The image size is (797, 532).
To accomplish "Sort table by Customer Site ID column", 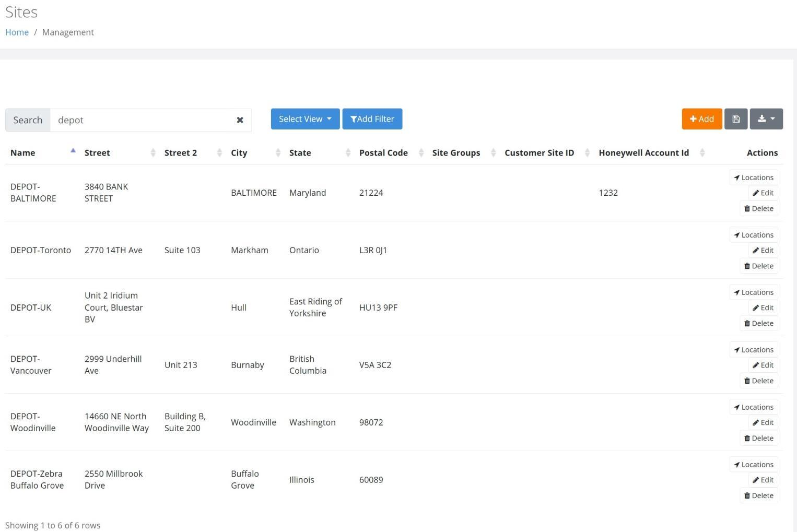I will pos(546,153).
